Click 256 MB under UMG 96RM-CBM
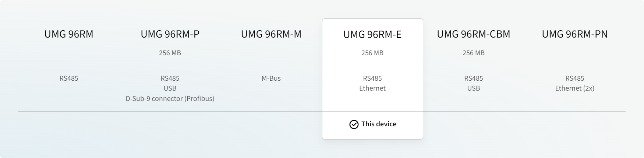The height and width of the screenshot is (158, 644). coord(474,53)
